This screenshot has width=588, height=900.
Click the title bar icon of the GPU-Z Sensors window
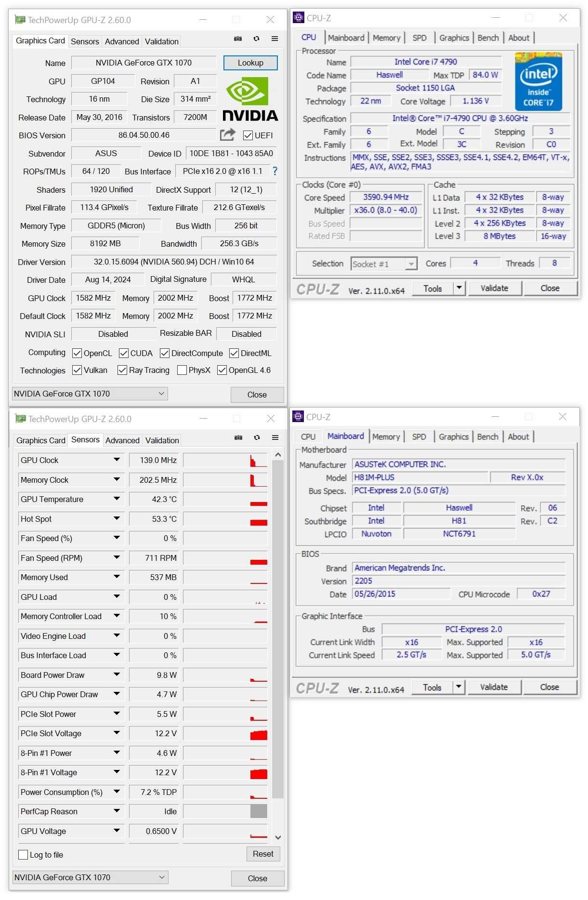[20, 419]
